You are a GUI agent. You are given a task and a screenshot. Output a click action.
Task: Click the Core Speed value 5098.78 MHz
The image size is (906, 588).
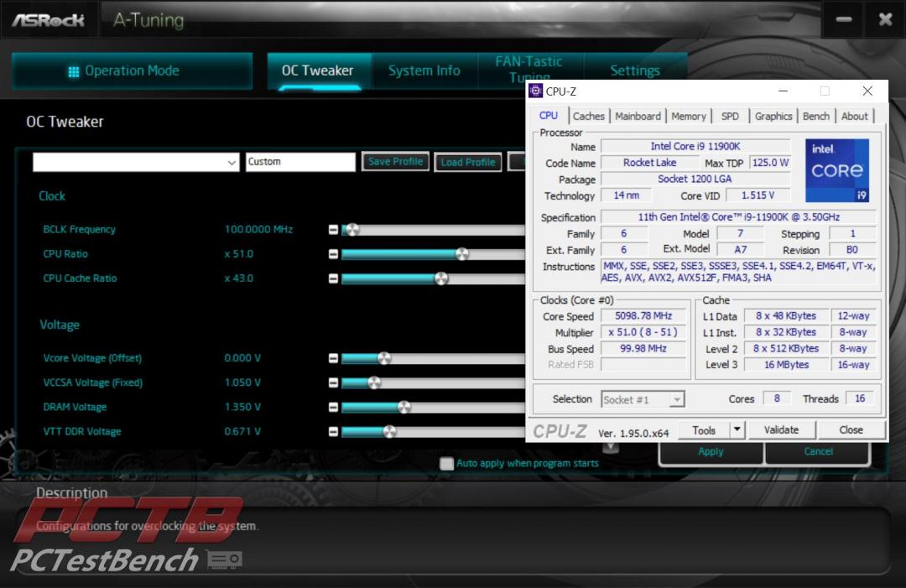[x=643, y=316]
